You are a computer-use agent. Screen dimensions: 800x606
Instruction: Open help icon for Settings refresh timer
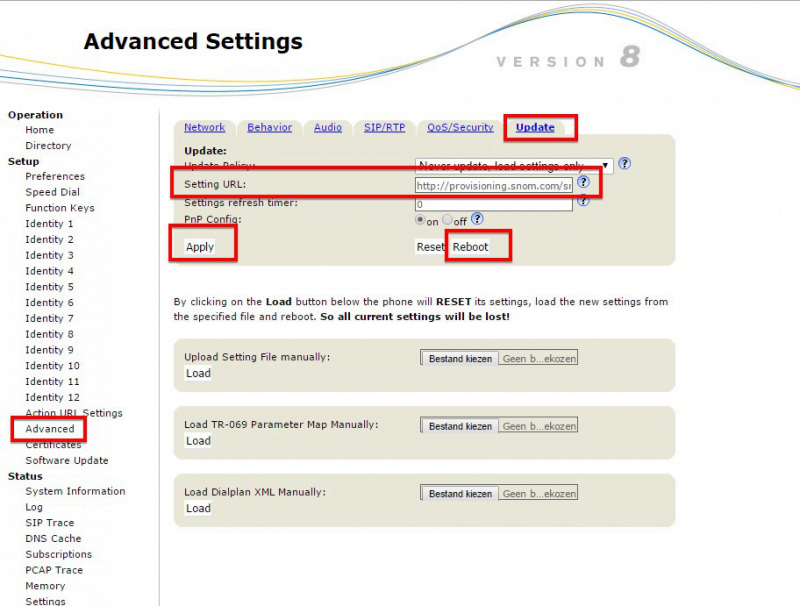[x=583, y=201]
